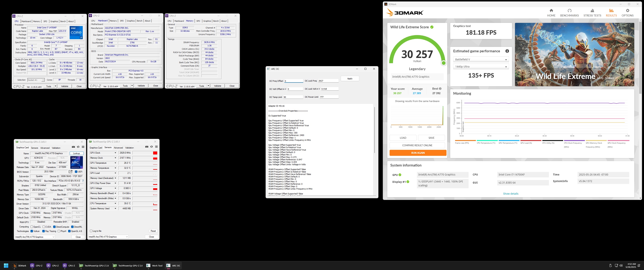
Task: Toggle DirectML checkbox in GPU-Z
Action: coord(72,227)
